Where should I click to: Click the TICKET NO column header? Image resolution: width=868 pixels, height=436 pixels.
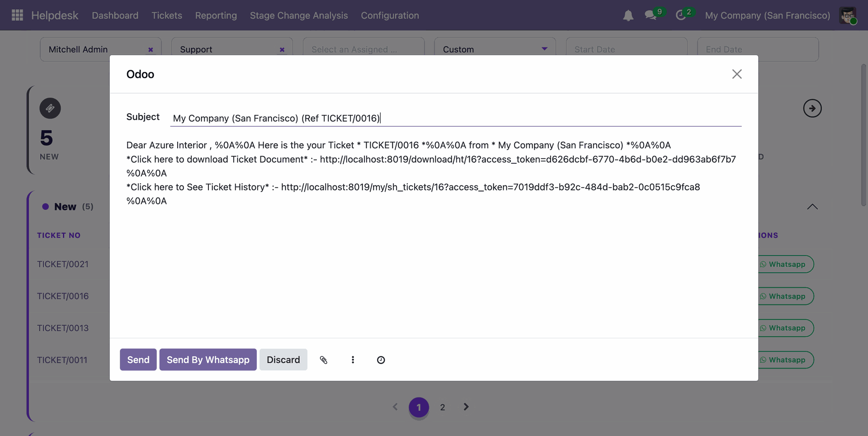pyautogui.click(x=59, y=235)
